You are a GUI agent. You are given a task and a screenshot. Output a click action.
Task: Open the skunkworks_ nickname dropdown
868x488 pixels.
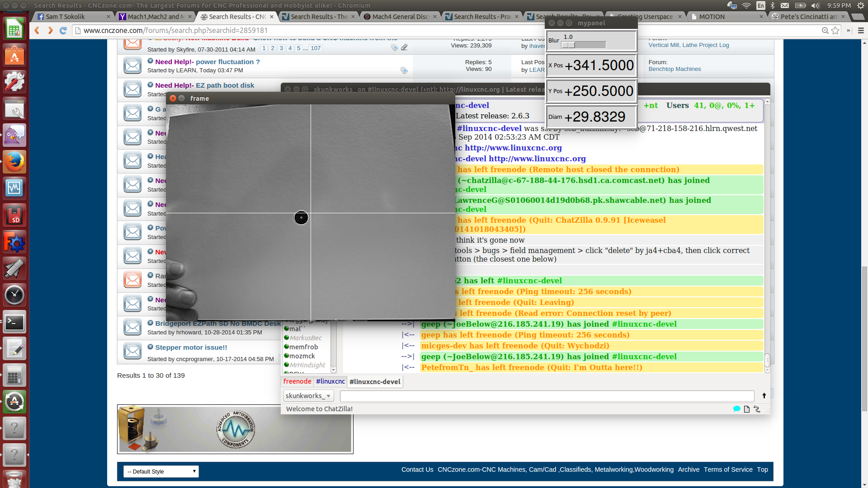tap(308, 396)
